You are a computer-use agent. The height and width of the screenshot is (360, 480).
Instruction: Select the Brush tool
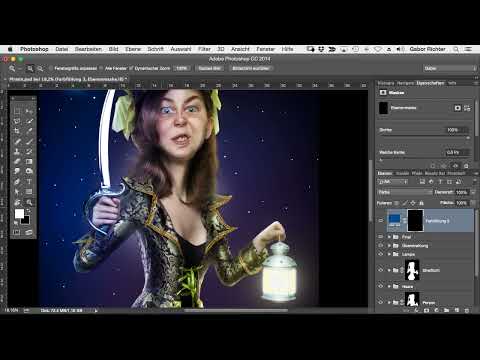click(x=29, y=141)
